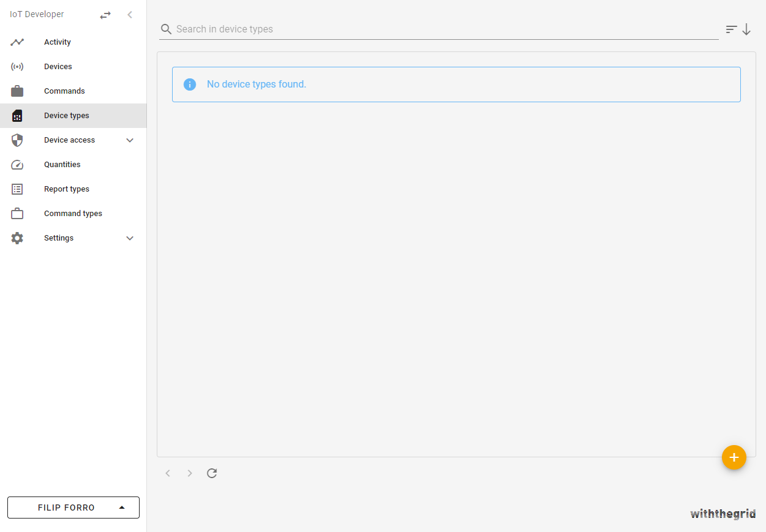Switch environment using the swap arrows icon
The width and height of the screenshot is (766, 532).
coord(105,15)
